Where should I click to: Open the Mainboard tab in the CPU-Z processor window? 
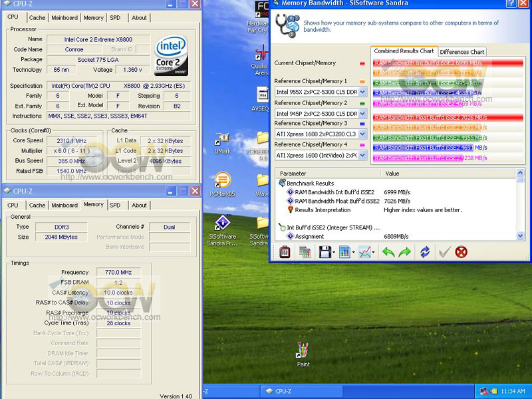(x=65, y=18)
